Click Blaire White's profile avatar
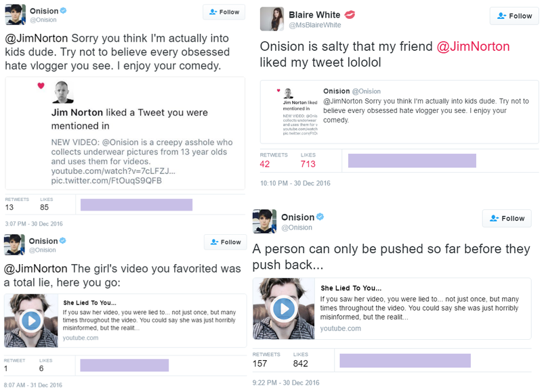This screenshot has width=542, height=392. pos(271,18)
